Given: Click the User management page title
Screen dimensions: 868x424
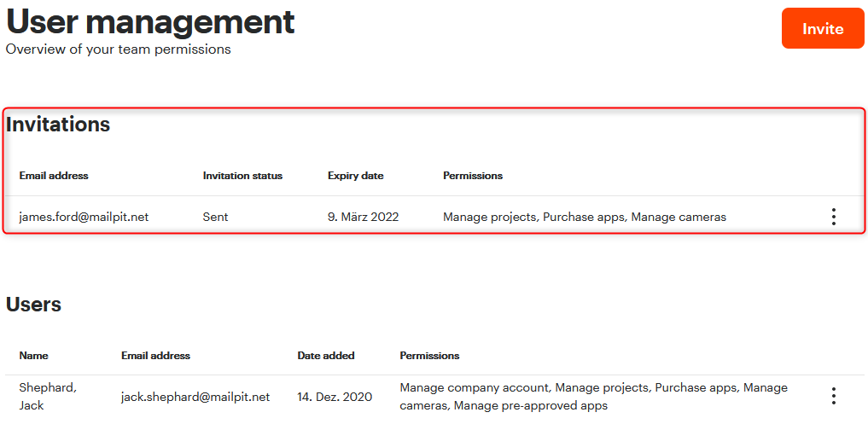Looking at the screenshot, I should click(x=150, y=22).
